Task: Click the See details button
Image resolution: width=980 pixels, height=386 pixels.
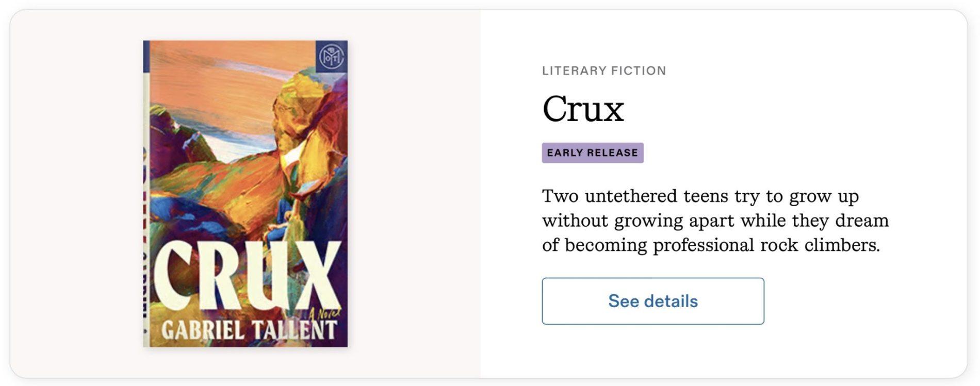Action: [x=652, y=301]
